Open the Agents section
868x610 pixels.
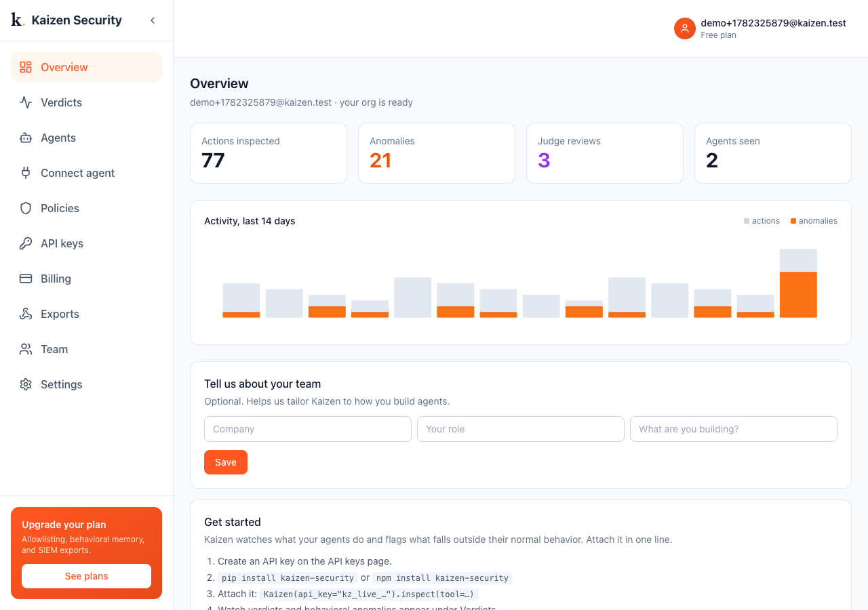coord(86,138)
